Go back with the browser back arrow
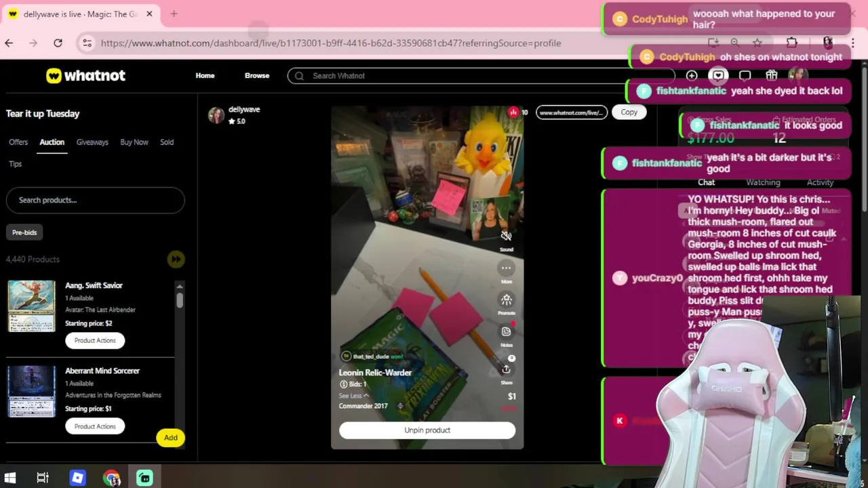 pos(9,43)
